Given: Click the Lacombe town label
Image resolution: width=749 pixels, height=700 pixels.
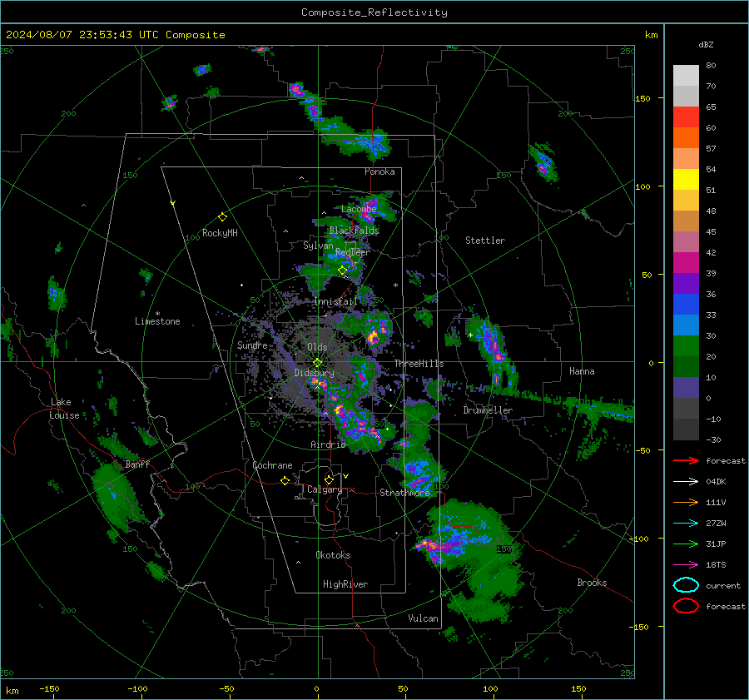Looking at the screenshot, I should [359, 209].
